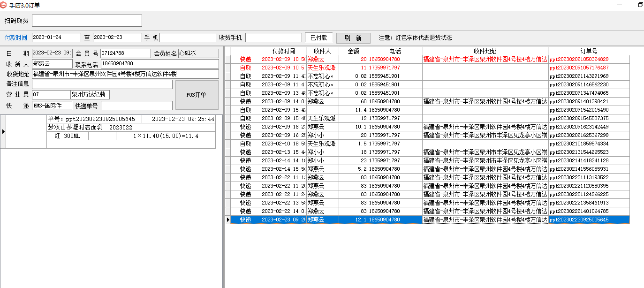The width and height of the screenshot is (644, 288).
Task: Click the row pointer arrow beside the highlighted order
Action: (x=228, y=220)
